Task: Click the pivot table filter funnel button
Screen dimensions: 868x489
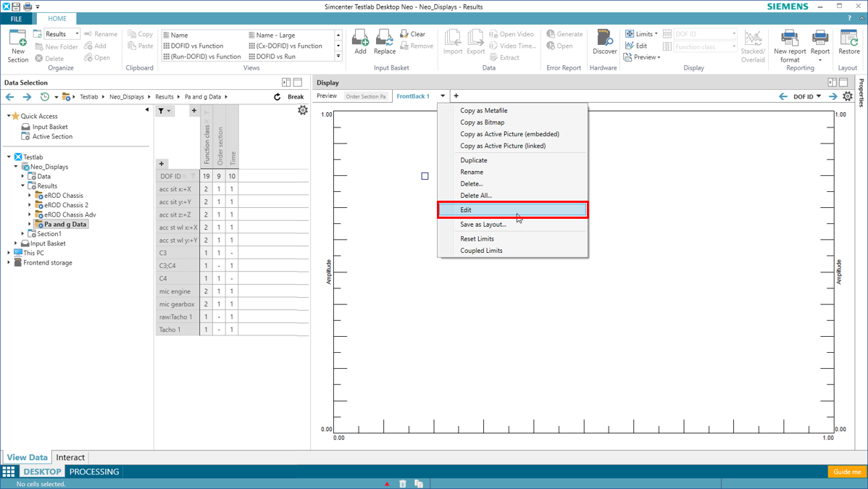Action: point(164,111)
